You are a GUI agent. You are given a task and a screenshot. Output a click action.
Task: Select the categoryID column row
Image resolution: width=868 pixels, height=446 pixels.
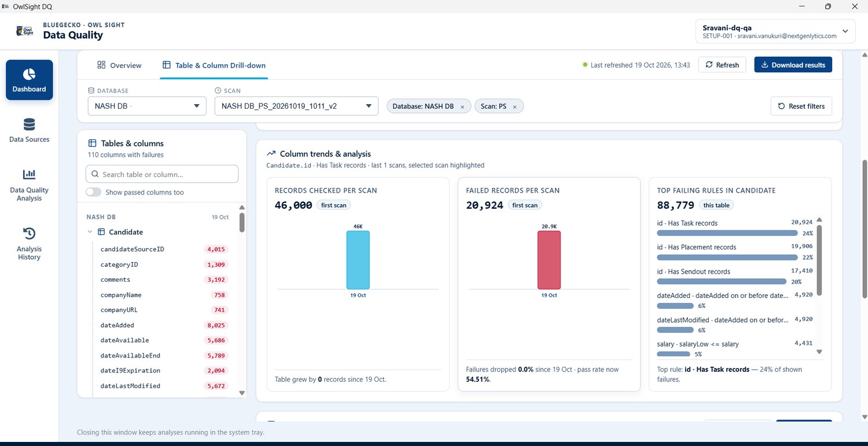[x=164, y=264]
